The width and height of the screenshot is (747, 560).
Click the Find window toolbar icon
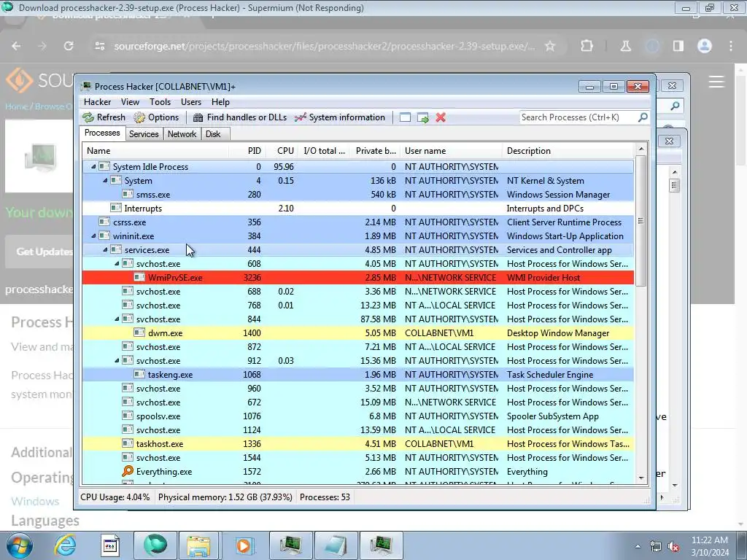405,117
